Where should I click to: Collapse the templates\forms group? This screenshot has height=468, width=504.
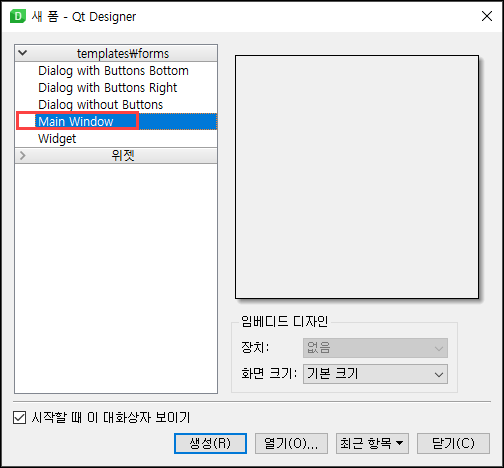[22, 53]
